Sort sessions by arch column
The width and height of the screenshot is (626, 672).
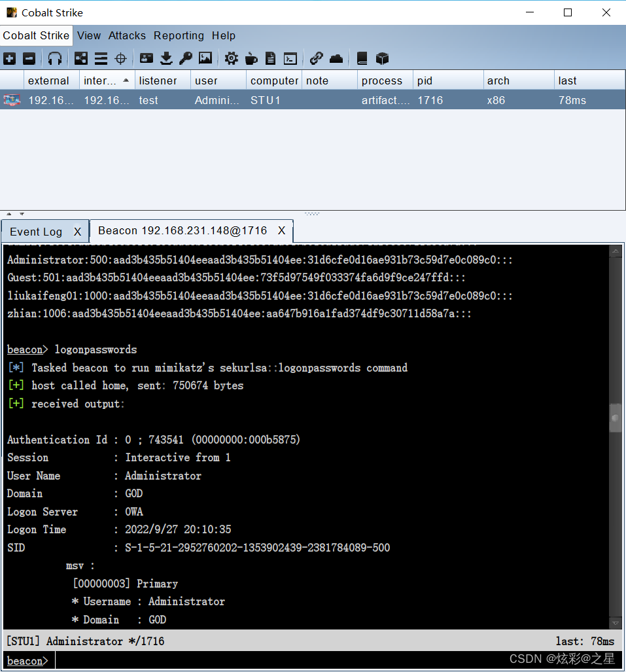(519, 80)
